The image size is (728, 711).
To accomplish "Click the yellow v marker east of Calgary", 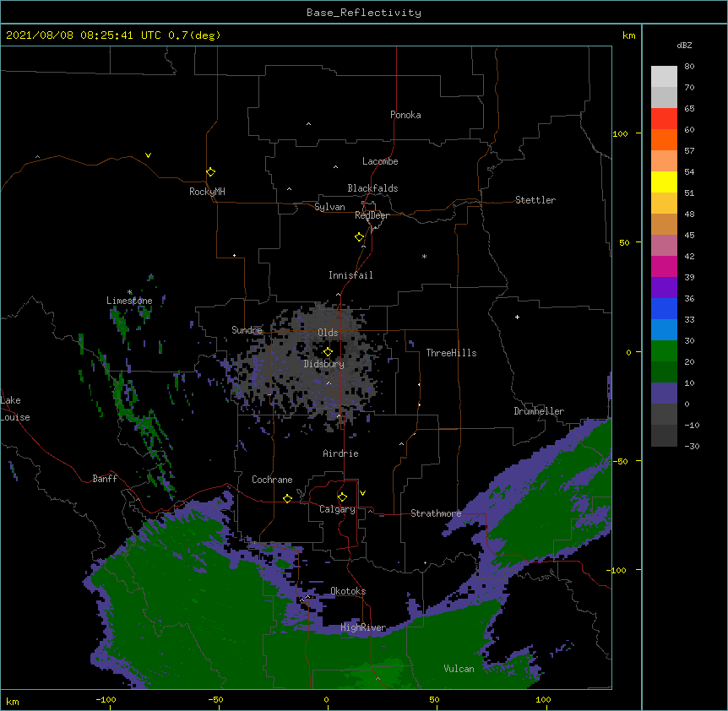I will point(362,493).
